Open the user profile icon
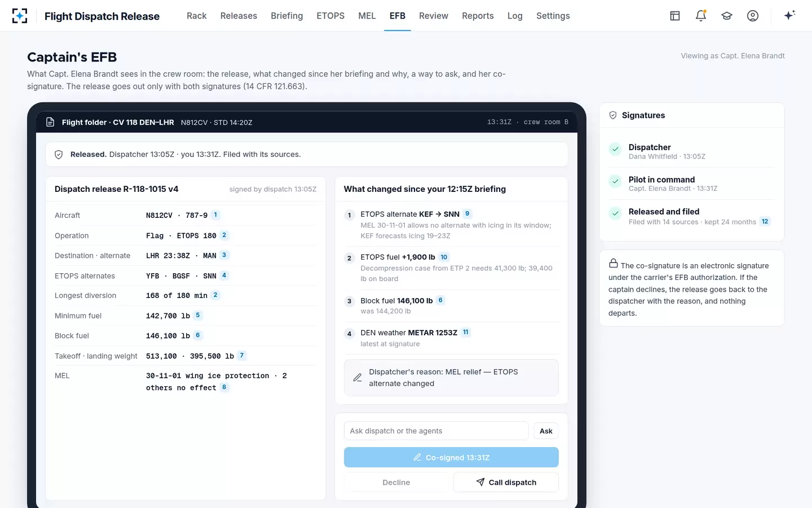The image size is (812, 508). [x=753, y=16]
